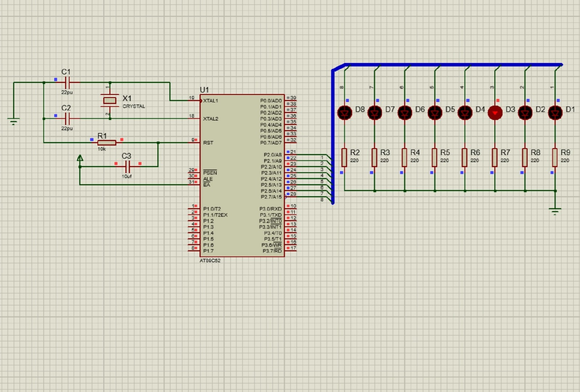Image resolution: width=580 pixels, height=392 pixels.
Task: Click the D3 reference label
Action: 510,109
